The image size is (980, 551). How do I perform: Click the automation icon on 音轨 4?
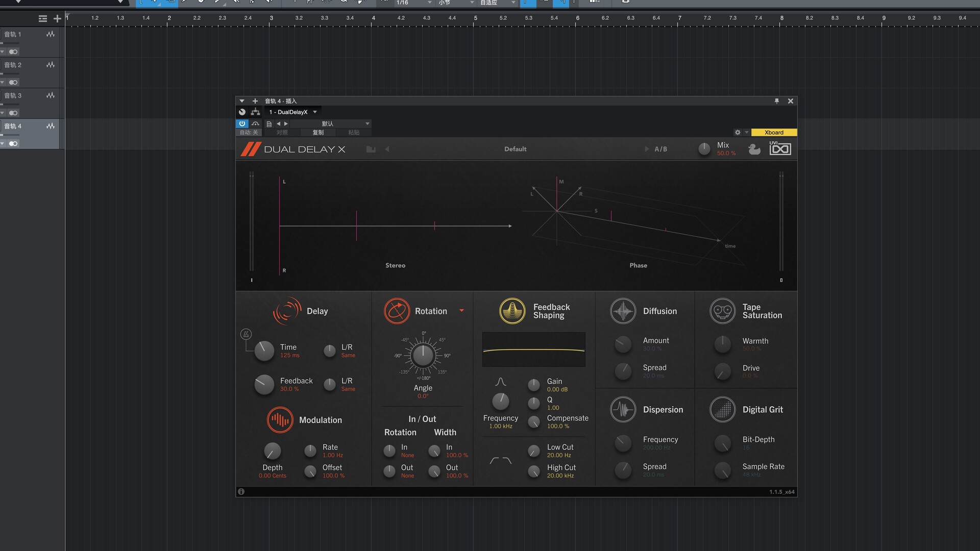point(51,126)
